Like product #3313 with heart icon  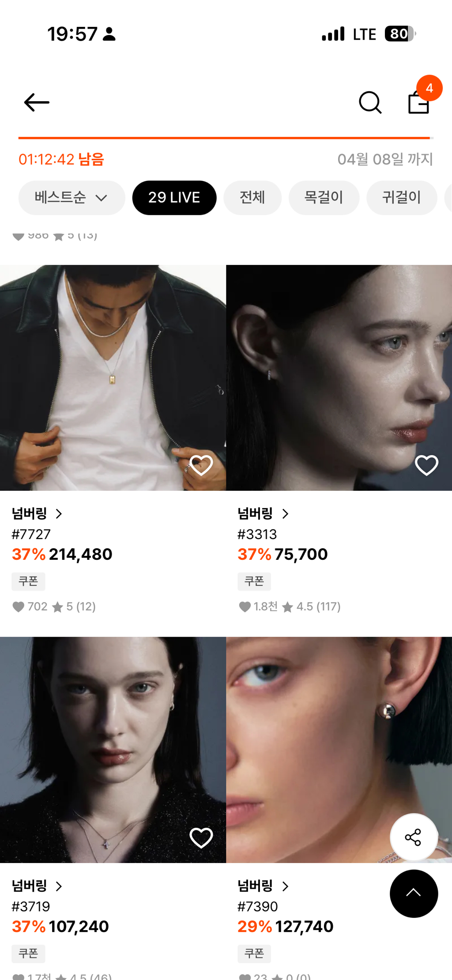point(426,465)
